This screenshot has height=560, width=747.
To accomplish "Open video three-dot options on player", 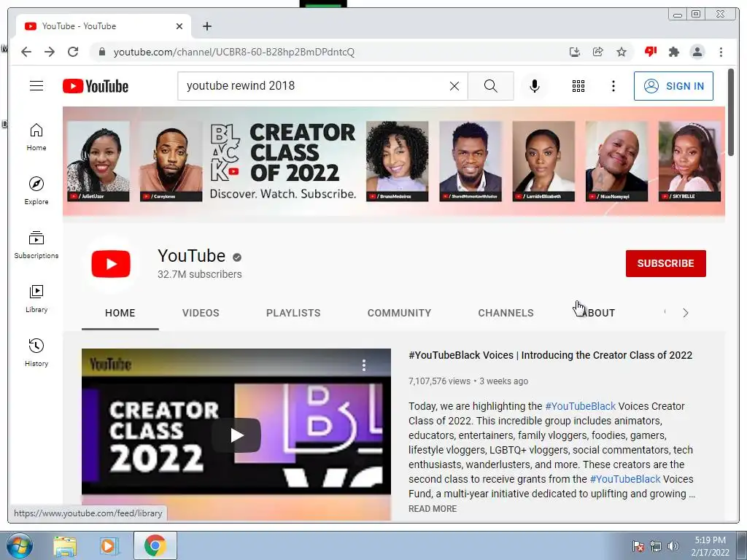I will tap(363, 365).
